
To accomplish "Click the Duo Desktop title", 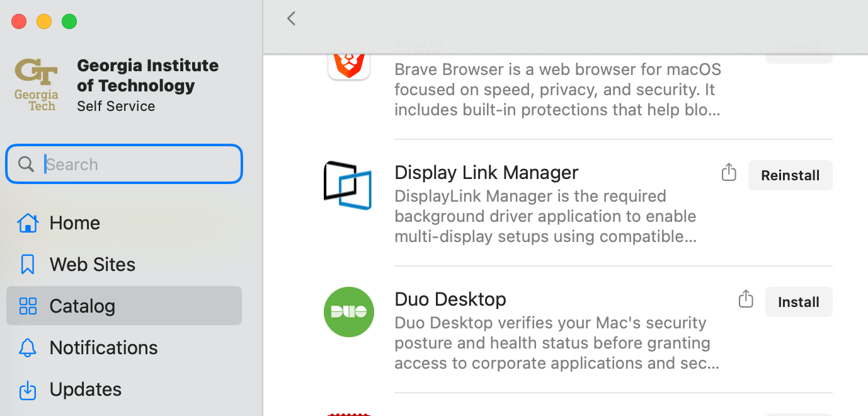I will coord(450,299).
